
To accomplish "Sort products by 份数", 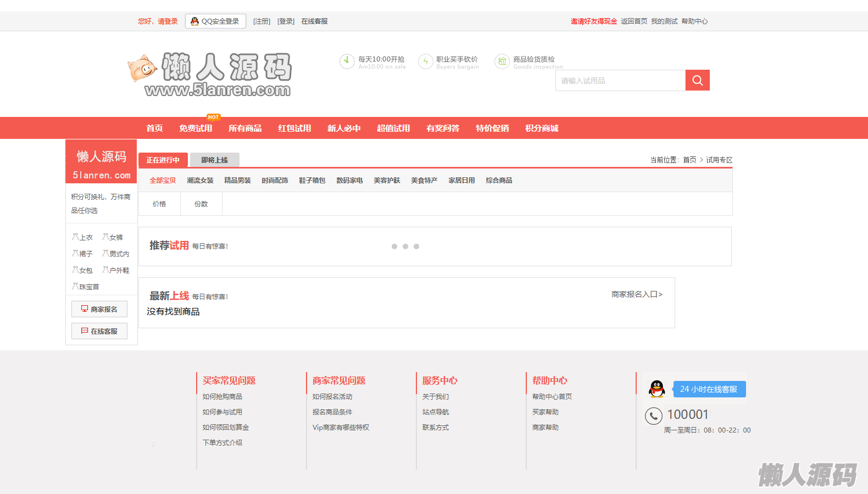I will click(x=201, y=204).
